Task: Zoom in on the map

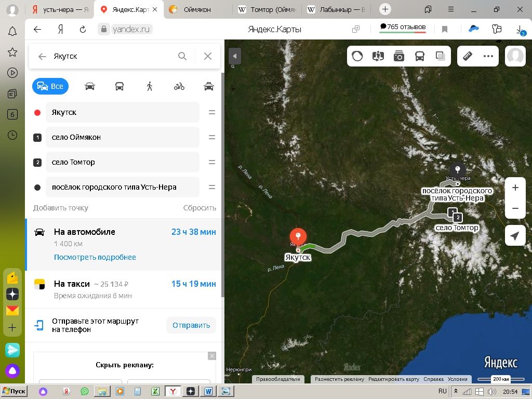Action: tap(515, 188)
